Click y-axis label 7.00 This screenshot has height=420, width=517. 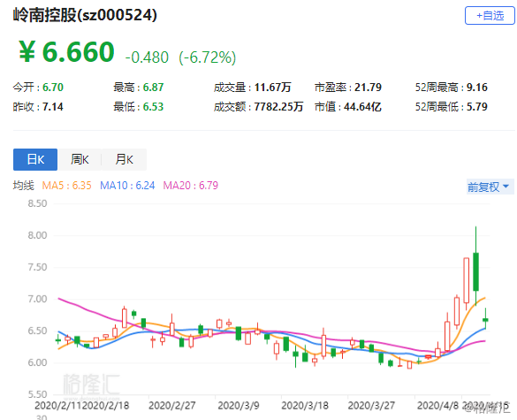click(37, 299)
